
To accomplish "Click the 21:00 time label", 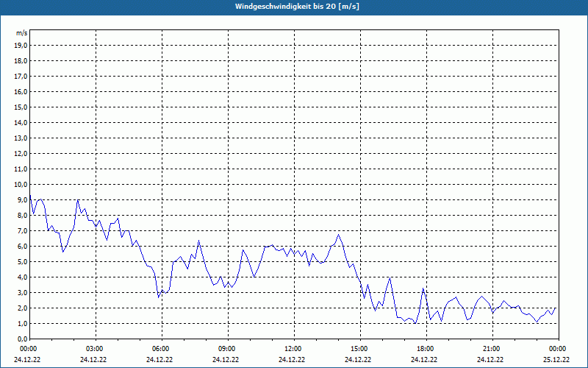I will 491,349.
